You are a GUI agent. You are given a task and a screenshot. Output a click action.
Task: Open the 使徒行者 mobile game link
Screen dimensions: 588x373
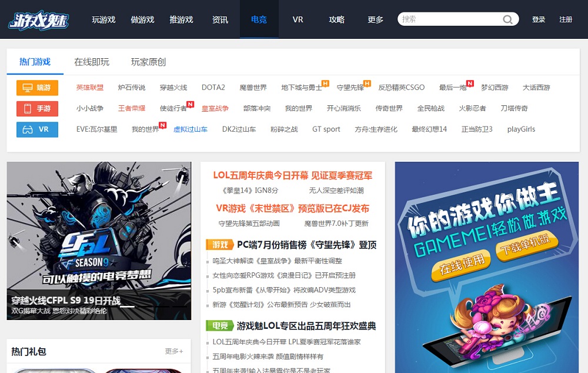[173, 108]
